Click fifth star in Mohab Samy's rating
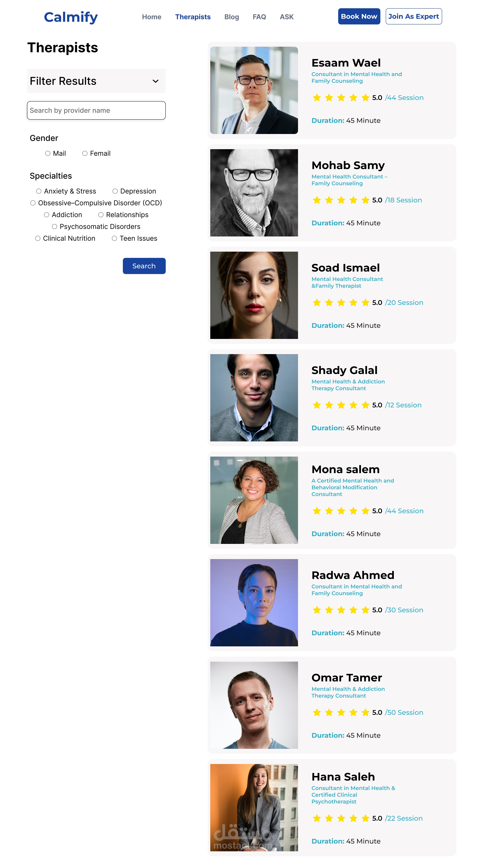486x868 pixels. 365,200
